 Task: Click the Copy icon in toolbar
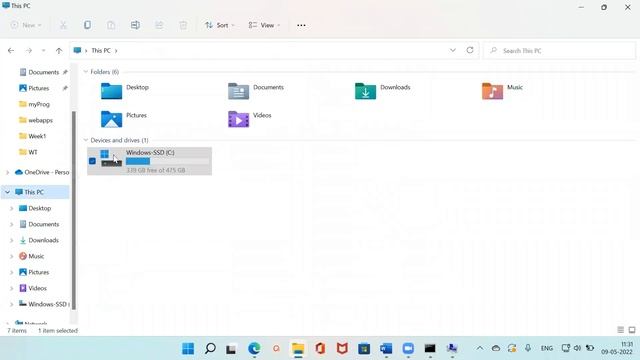pos(87,25)
